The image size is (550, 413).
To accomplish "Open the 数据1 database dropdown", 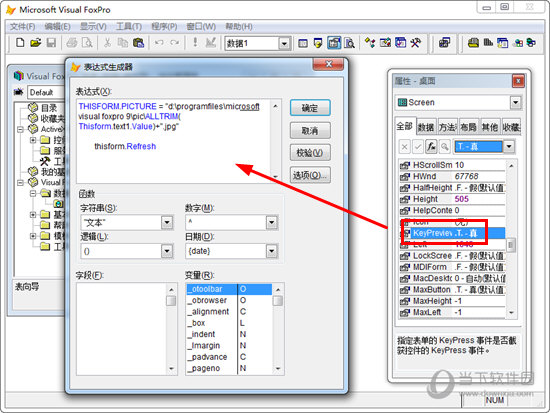I will [284, 44].
